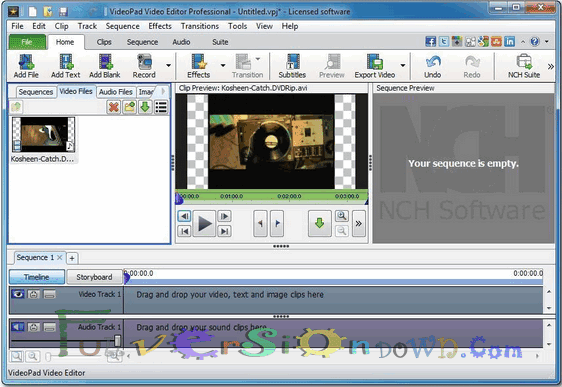Select the Kosheen-Catch video thumbnail
Image resolution: width=562 pixels, height=387 pixels.
tap(43, 134)
